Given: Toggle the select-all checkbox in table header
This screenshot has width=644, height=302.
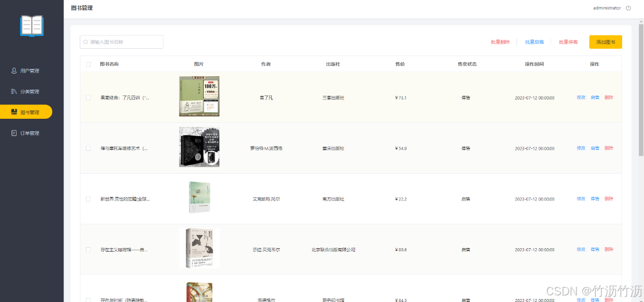Looking at the screenshot, I should click(88, 64).
